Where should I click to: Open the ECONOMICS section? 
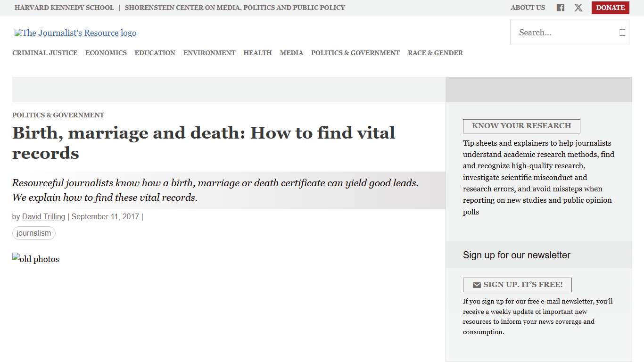click(106, 53)
